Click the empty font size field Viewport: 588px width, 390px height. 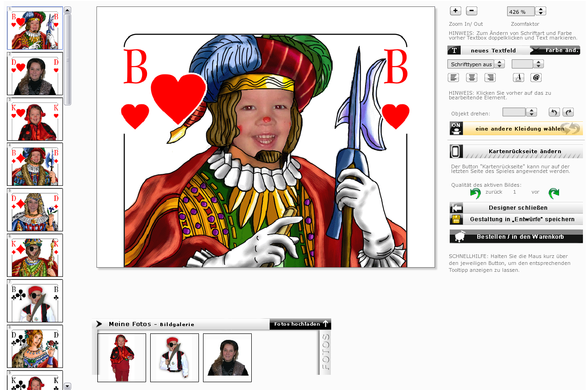point(522,64)
